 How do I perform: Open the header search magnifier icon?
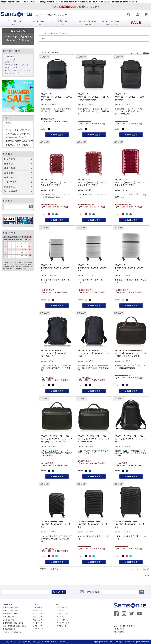coord(129,14)
